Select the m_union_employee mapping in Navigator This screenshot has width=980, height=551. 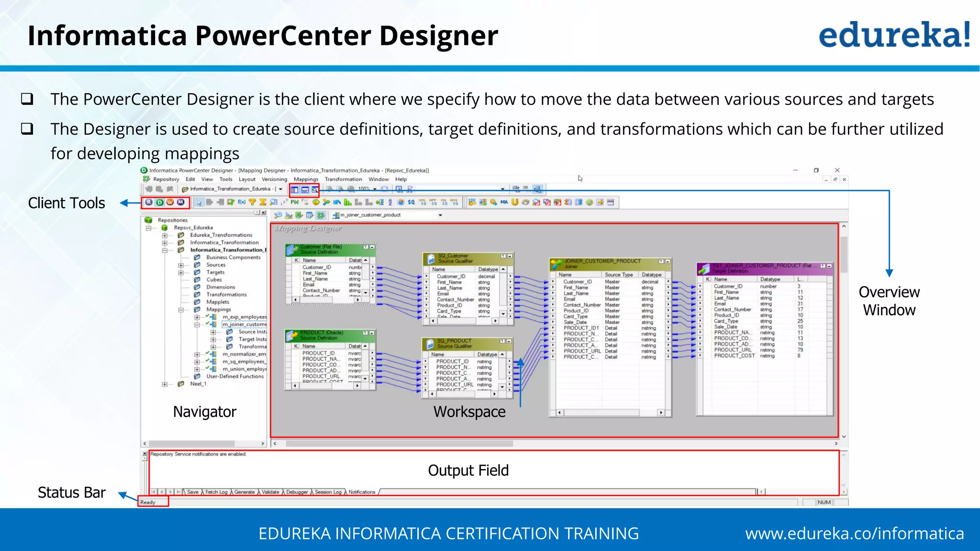click(x=245, y=369)
